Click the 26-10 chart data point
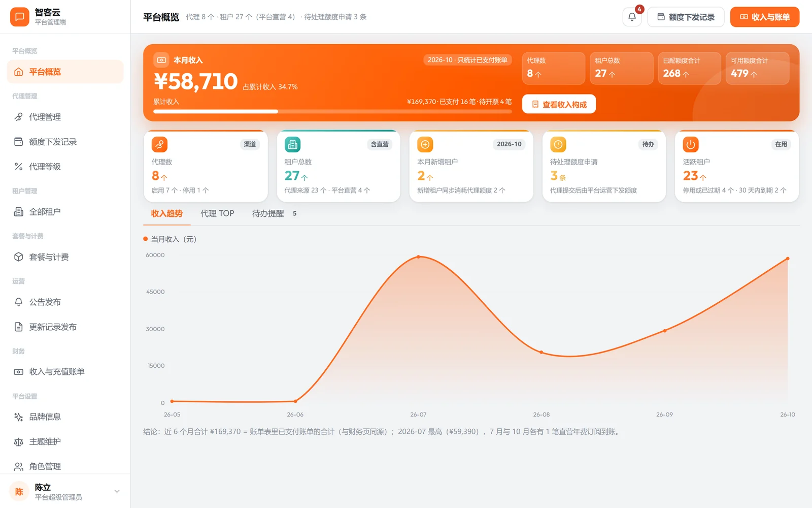812x508 pixels. 788,259
